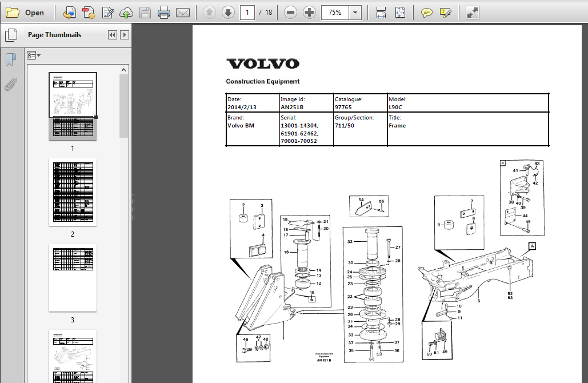Click the upload to cloud icon

[x=126, y=13]
